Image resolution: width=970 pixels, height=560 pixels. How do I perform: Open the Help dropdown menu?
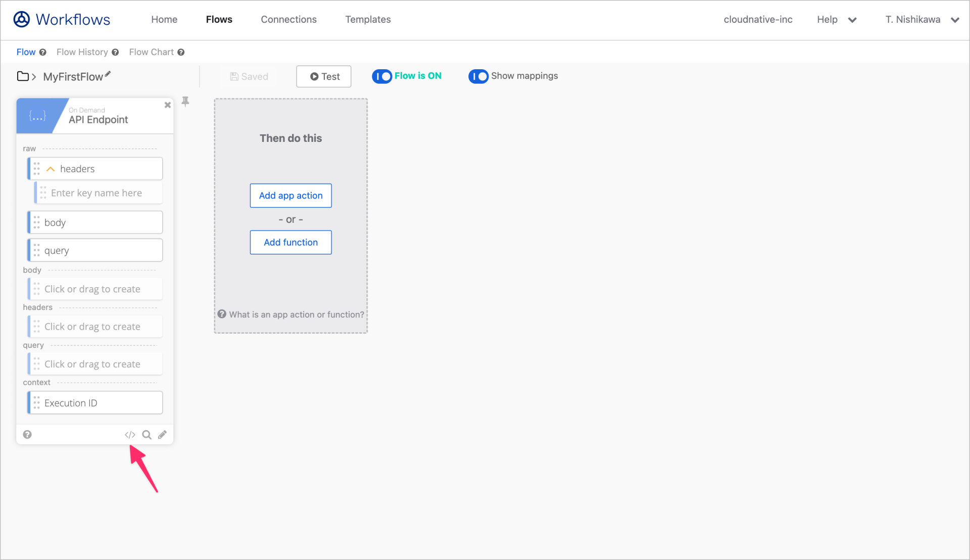[x=836, y=20]
